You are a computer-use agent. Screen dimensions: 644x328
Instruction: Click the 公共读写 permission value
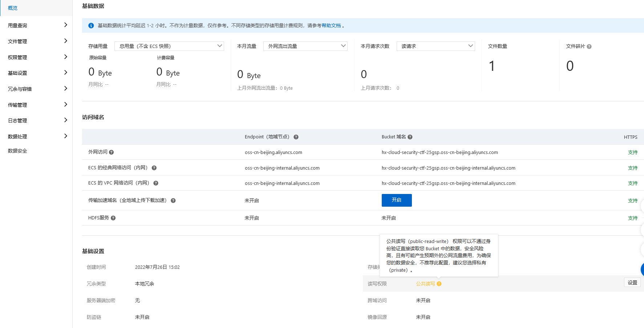tap(425, 284)
